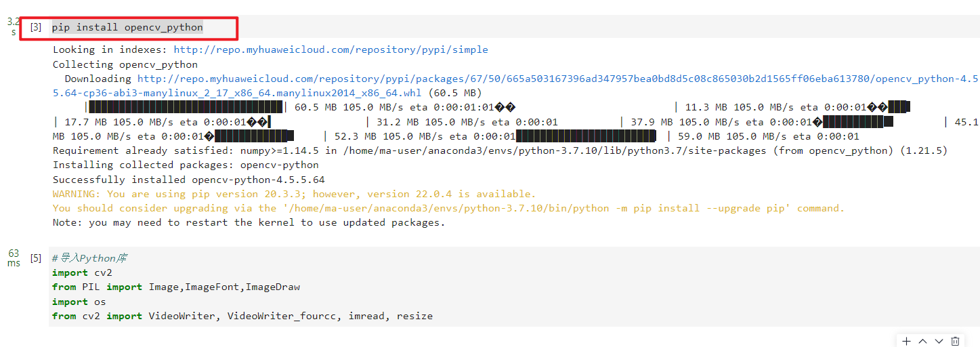Click the Successfully installed opencv-python output line
This screenshot has width=980, height=347.
[x=188, y=180]
